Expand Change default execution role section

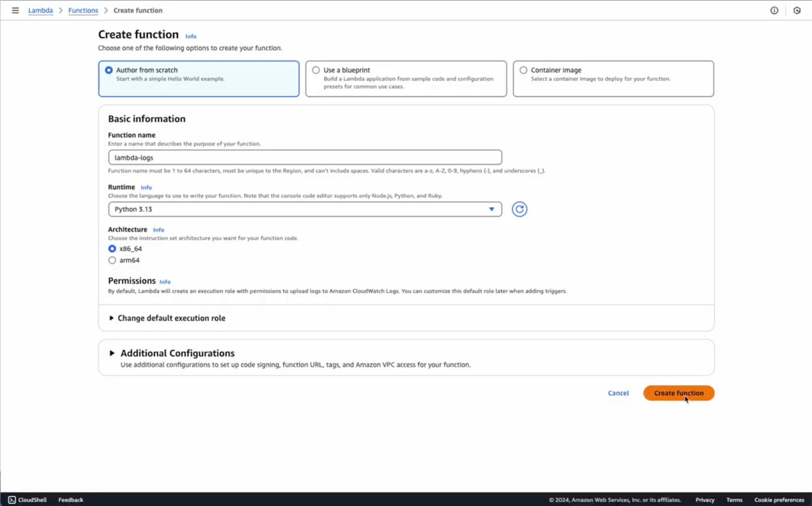pos(171,318)
